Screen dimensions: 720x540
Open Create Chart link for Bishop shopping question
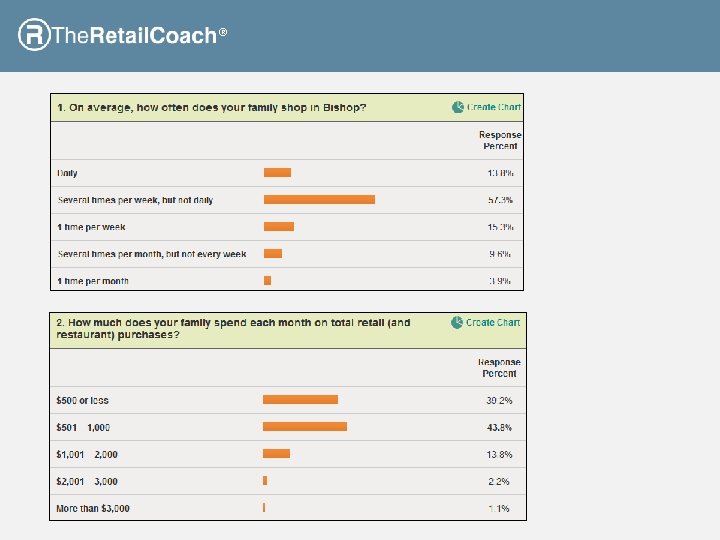[x=494, y=107]
